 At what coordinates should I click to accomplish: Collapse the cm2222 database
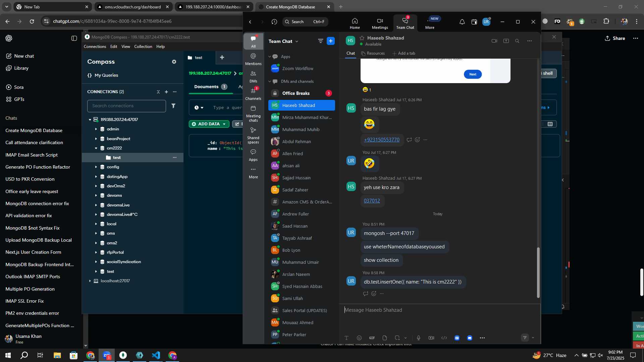[x=96, y=148]
